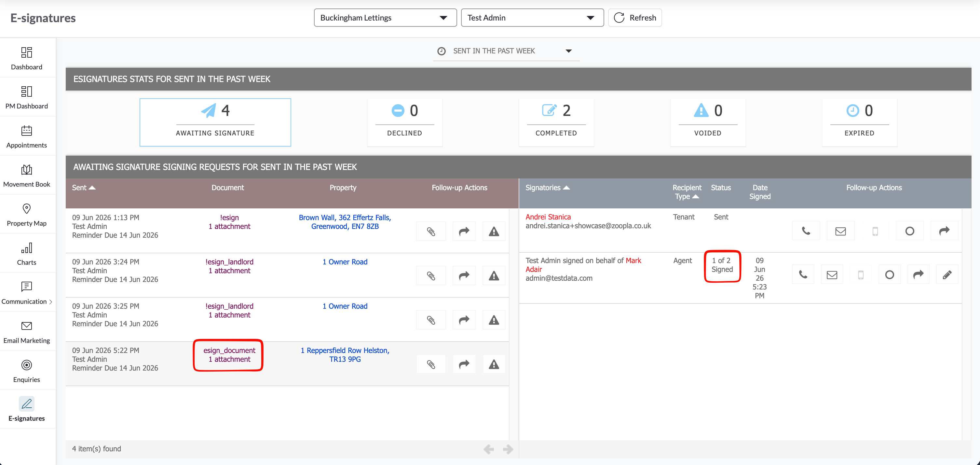Open the esign_document document link
The width and height of the screenshot is (980, 465).
point(229,350)
